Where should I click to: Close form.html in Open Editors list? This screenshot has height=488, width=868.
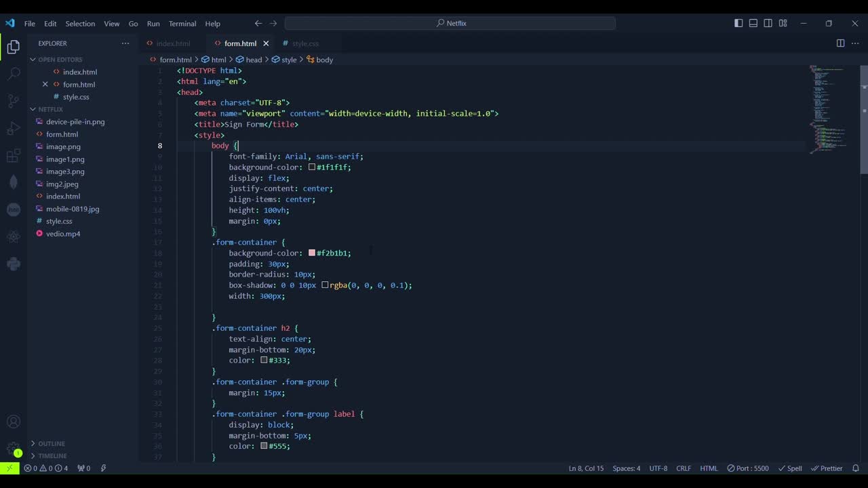[45, 85]
